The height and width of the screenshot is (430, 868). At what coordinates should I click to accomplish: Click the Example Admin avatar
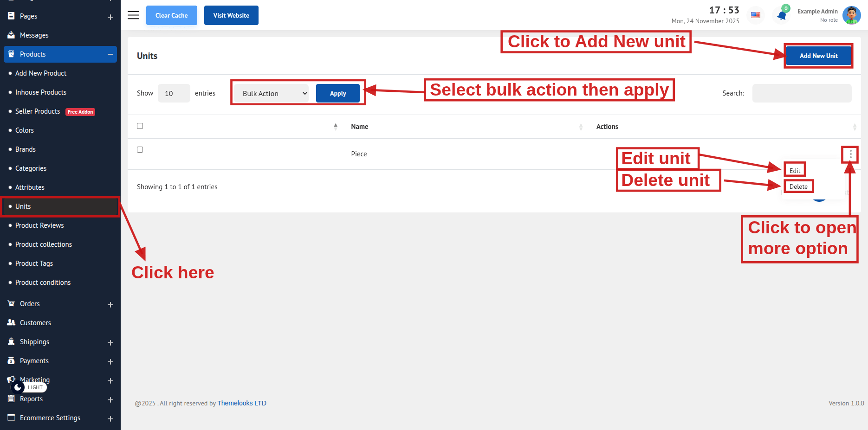(x=851, y=15)
